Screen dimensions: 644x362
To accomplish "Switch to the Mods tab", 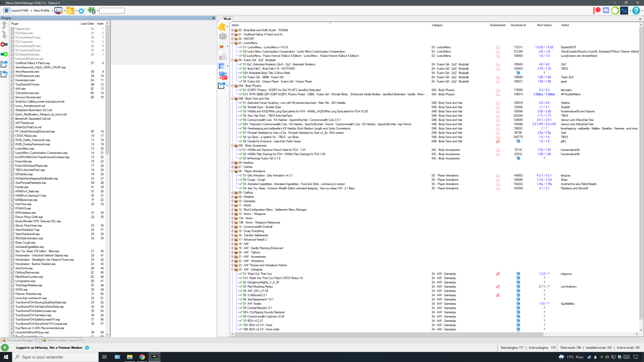I will [x=227, y=19].
